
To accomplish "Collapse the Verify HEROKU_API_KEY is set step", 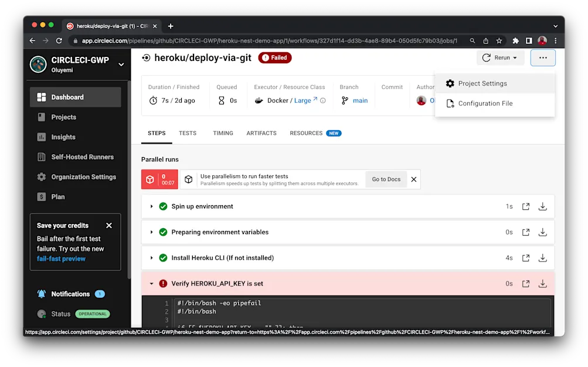I will [151, 284].
